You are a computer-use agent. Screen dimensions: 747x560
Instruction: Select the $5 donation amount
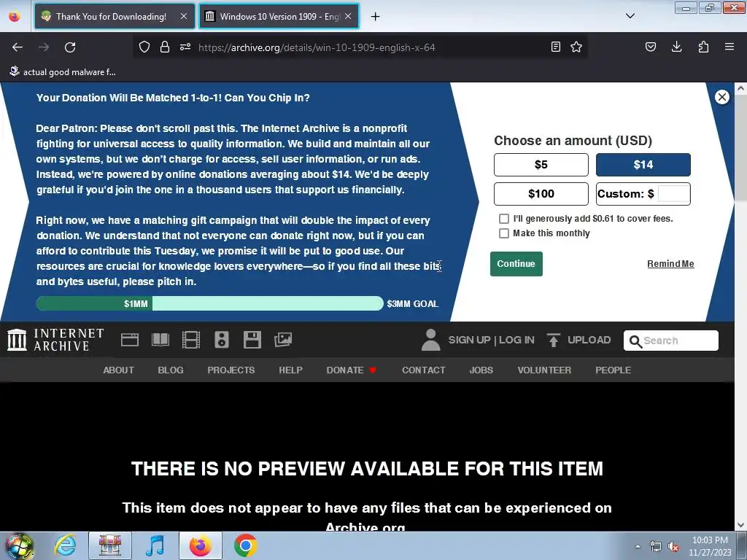click(541, 165)
